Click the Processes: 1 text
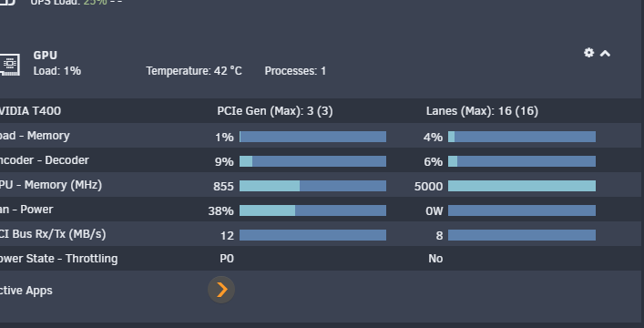The image size is (644, 328). pyautogui.click(x=295, y=71)
